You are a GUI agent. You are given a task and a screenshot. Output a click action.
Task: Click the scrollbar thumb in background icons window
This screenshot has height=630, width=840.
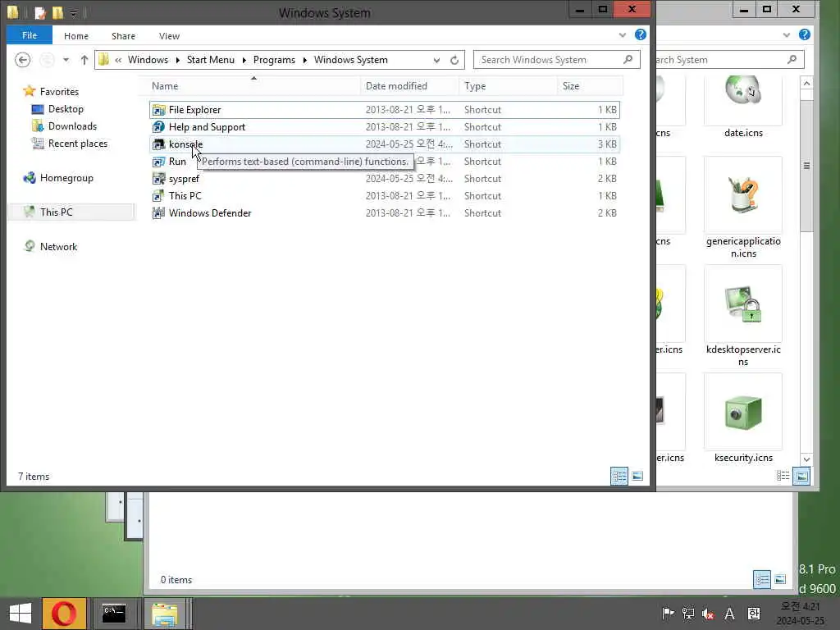click(x=806, y=166)
